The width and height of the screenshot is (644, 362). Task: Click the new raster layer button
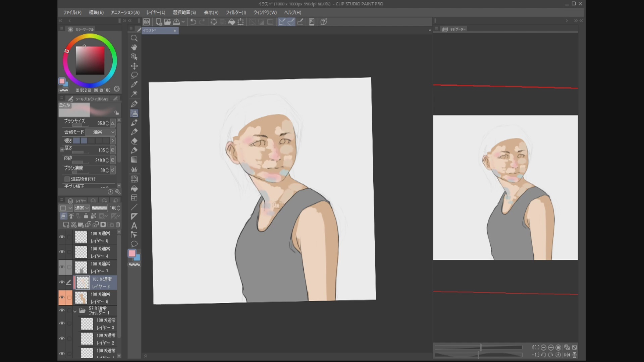66,225
